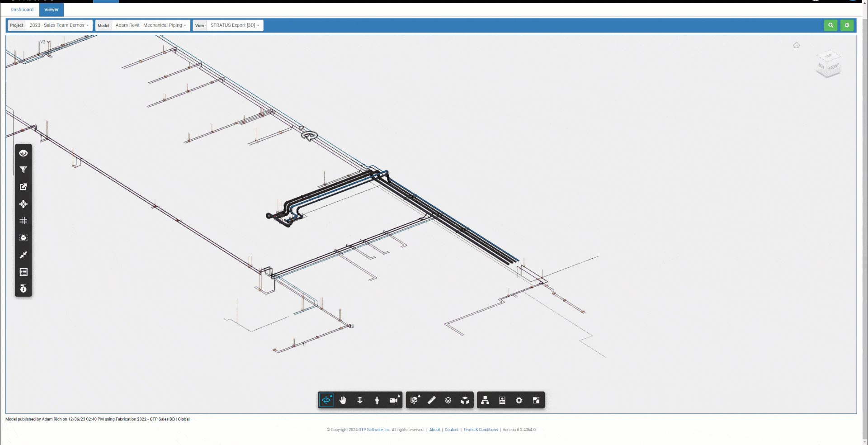The height and width of the screenshot is (445, 868).
Task: Open the Project dropdown showing 2023 - Sales Team Demos
Action: [x=59, y=25]
